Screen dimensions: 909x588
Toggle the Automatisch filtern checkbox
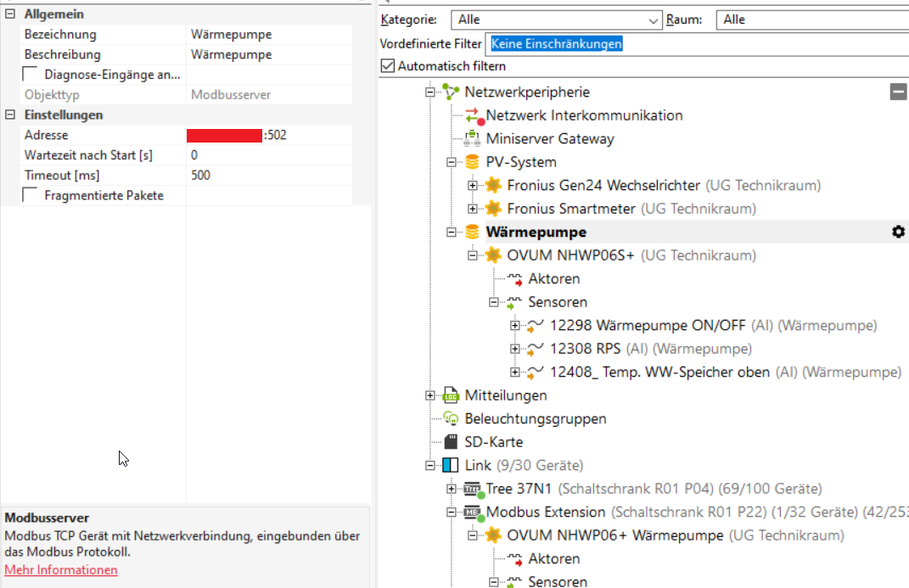tap(388, 66)
